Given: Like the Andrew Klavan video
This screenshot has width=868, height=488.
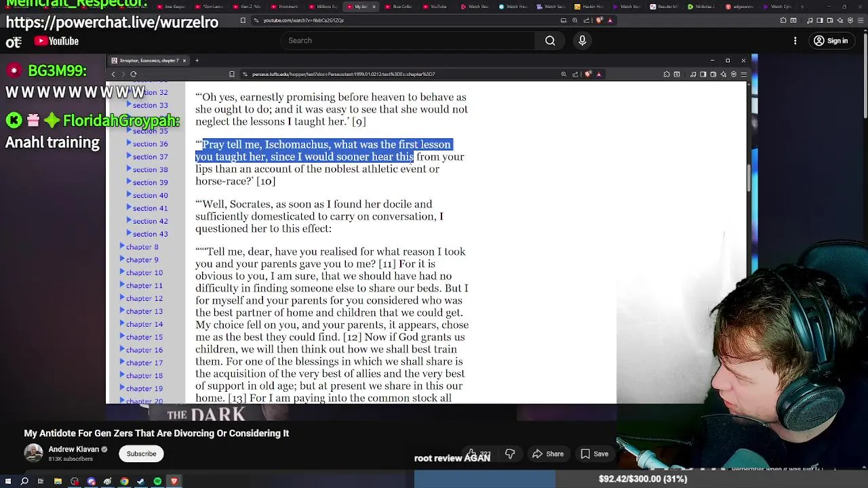Looking at the screenshot, I should coord(479,453).
